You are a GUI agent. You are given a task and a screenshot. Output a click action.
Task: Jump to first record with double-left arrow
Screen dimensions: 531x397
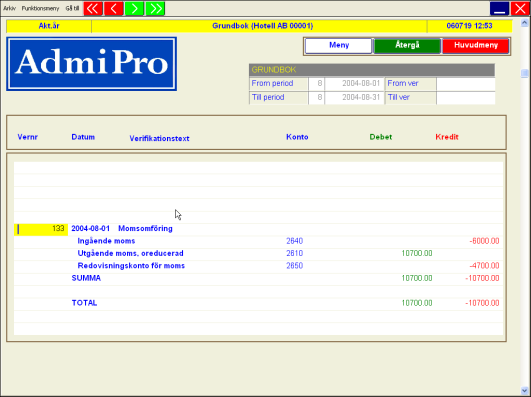93,8
